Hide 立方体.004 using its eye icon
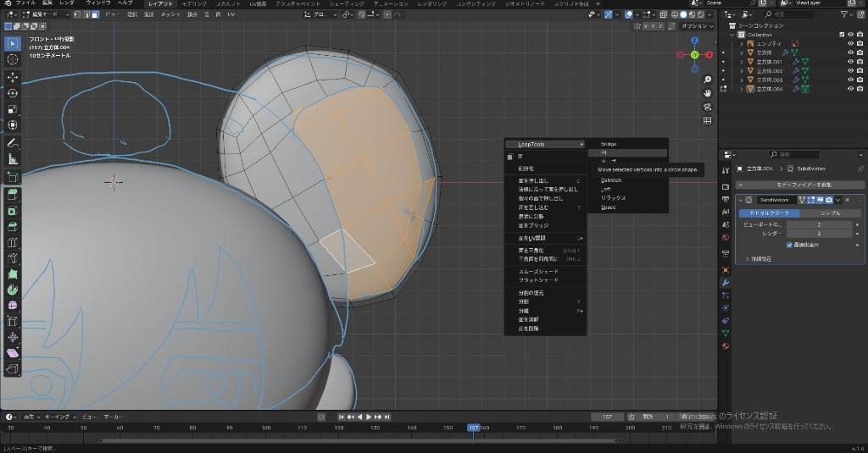The width and height of the screenshot is (868, 453). point(850,89)
